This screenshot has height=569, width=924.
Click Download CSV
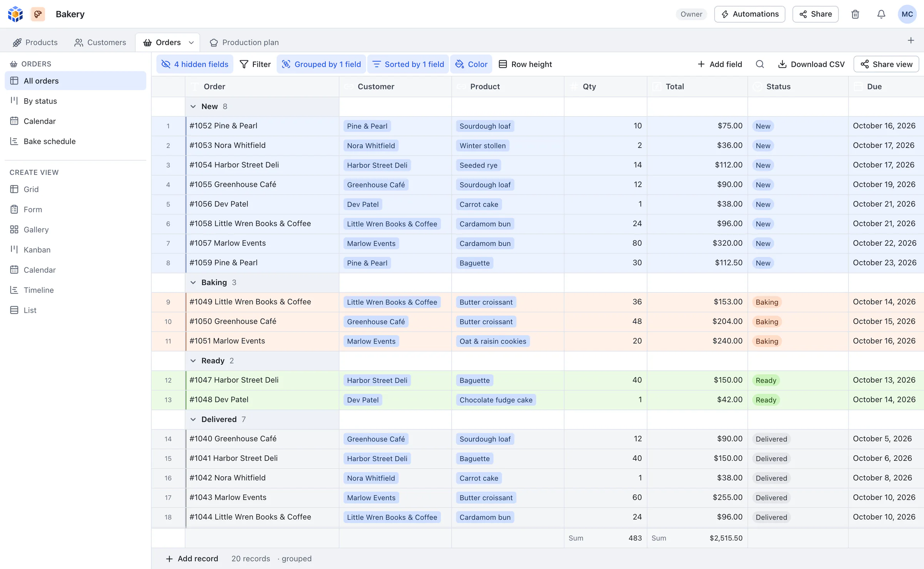pyautogui.click(x=811, y=64)
